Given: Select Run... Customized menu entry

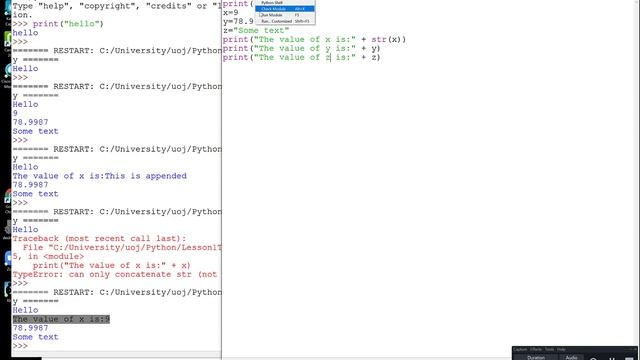Looking at the screenshot, I should click(285, 21).
